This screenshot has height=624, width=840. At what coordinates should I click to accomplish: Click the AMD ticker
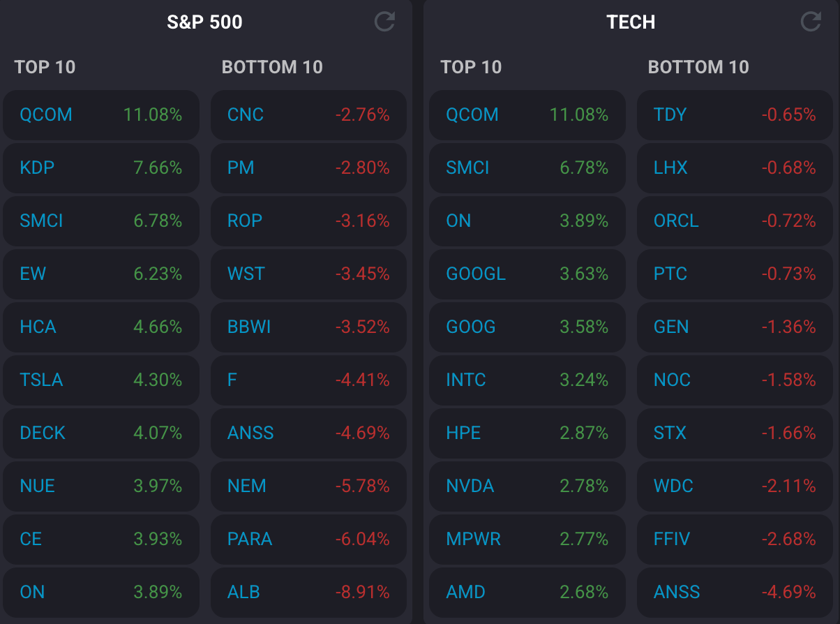(x=465, y=593)
